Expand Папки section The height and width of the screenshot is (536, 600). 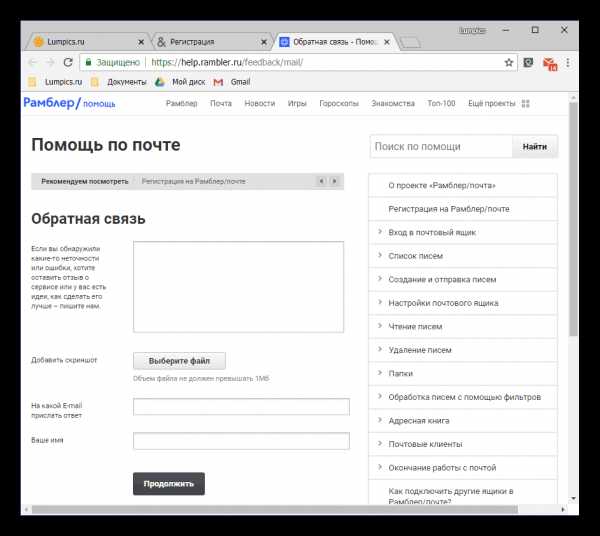[x=463, y=373]
